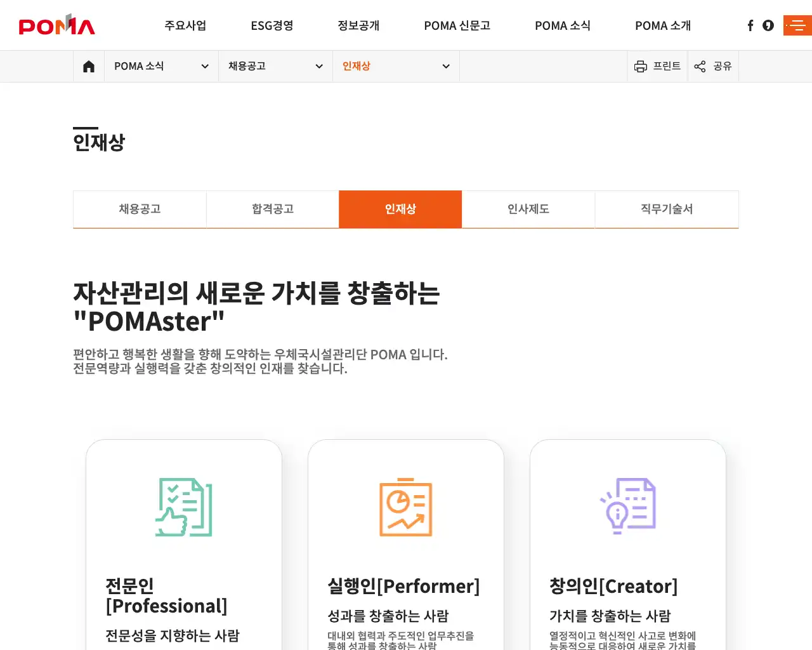This screenshot has width=812, height=650.
Task: Click the printer icon
Action: (x=641, y=66)
